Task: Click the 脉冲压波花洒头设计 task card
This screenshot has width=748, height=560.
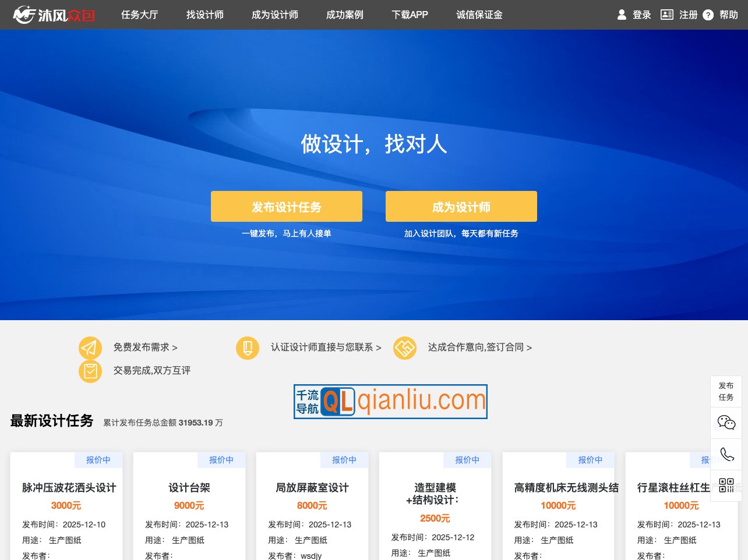Action: (x=66, y=506)
